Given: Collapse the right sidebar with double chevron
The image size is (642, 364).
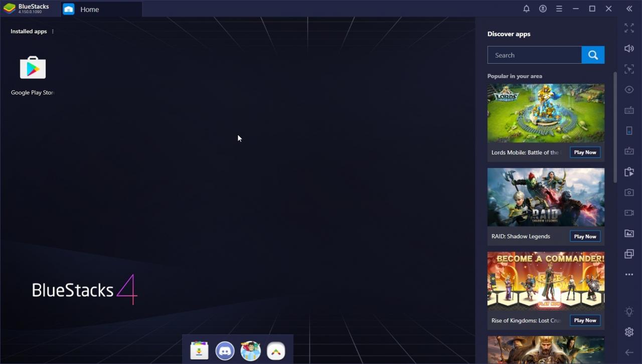Looking at the screenshot, I should click(629, 9).
